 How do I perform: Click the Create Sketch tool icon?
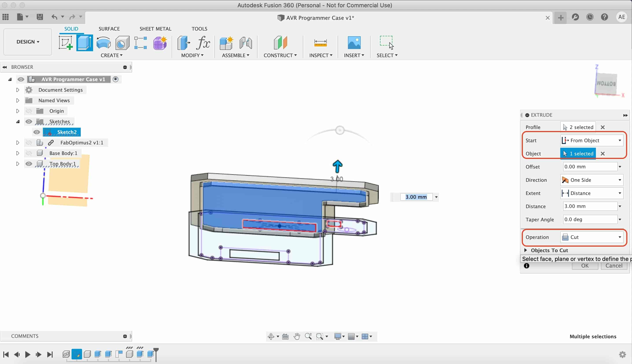click(66, 43)
